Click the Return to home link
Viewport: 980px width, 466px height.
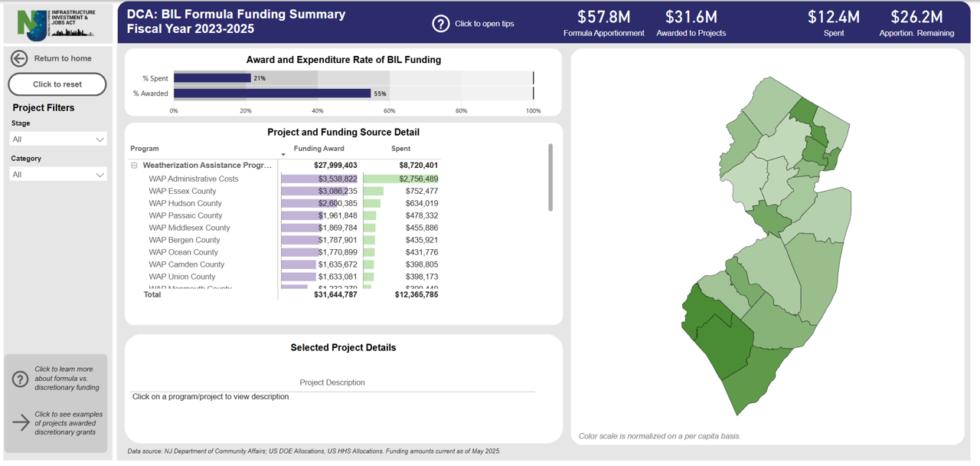[62, 58]
